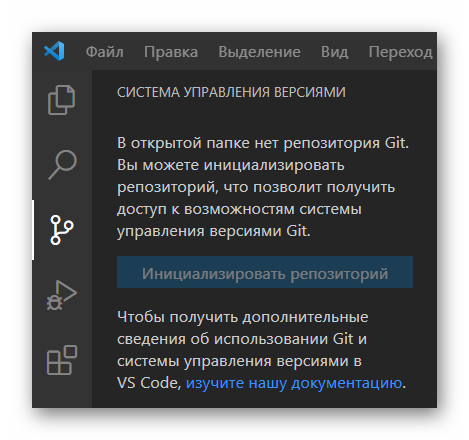Click the text about no Git repository
This screenshot has width=469, height=440.
pyautogui.click(x=263, y=187)
